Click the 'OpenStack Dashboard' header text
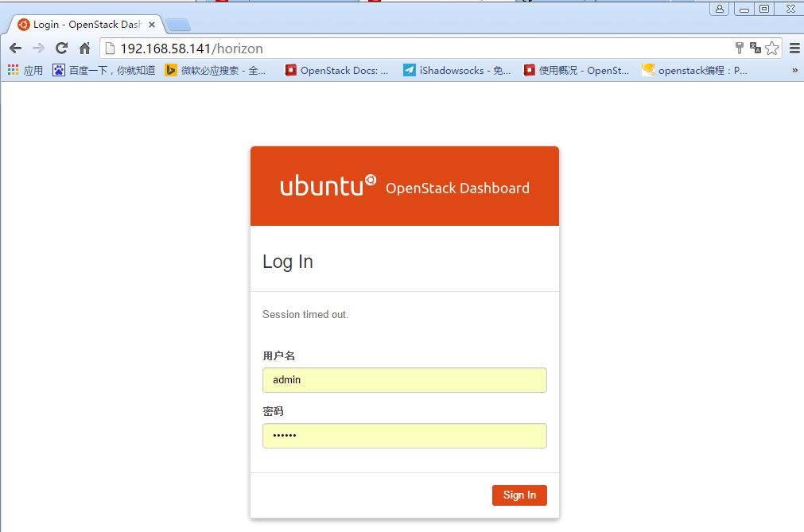 coord(457,188)
